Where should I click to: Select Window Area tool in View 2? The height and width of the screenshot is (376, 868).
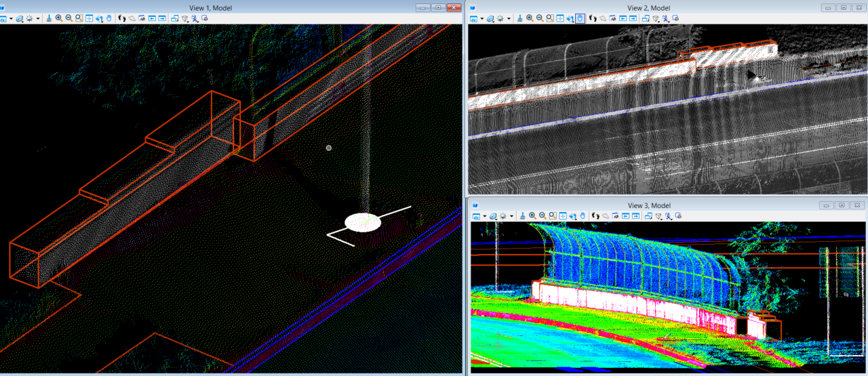coord(549,18)
